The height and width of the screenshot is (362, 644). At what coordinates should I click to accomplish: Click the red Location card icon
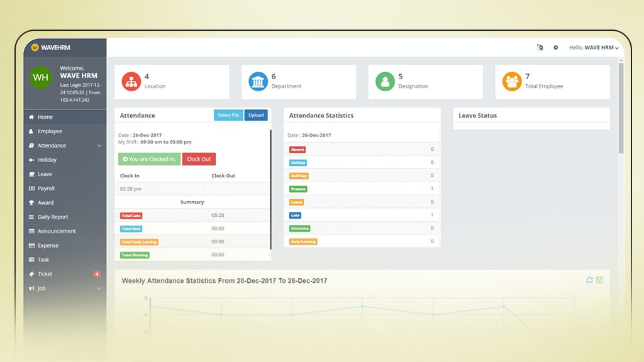131,82
